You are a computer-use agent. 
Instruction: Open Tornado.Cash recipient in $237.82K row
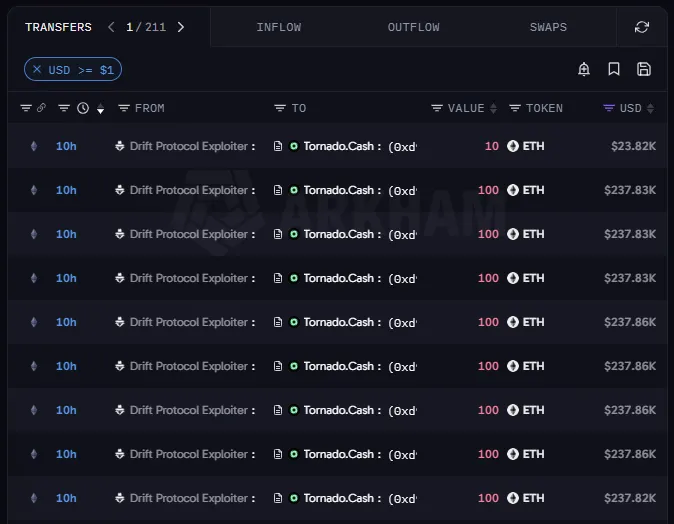coord(339,498)
